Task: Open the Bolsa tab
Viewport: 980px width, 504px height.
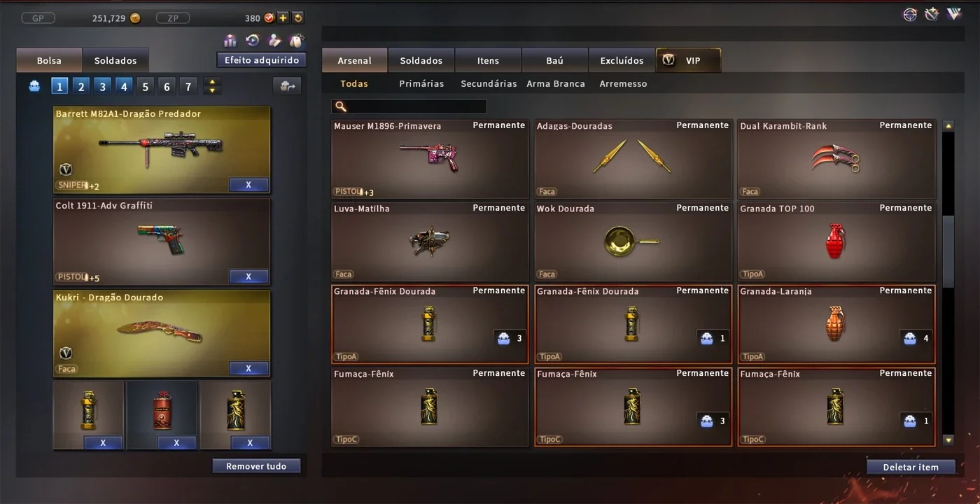Action: coord(49,60)
